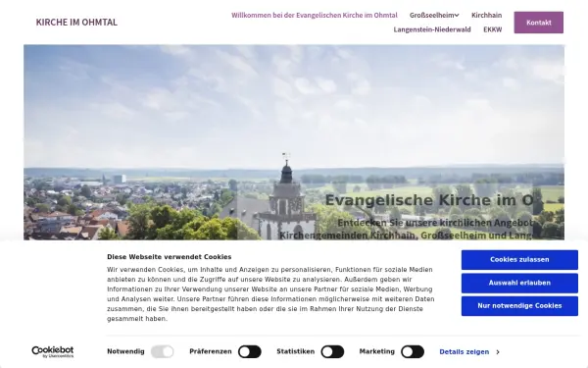Click the Kontakt button
588x368 pixels.
(538, 23)
